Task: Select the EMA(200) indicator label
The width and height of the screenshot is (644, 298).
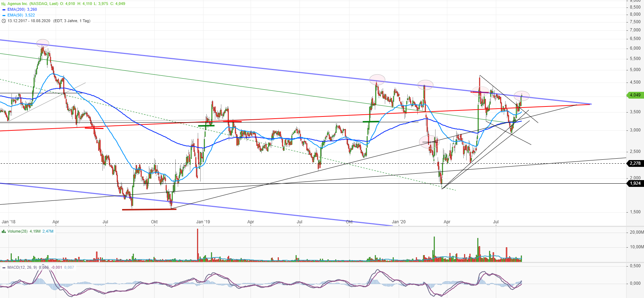Action: [16, 10]
